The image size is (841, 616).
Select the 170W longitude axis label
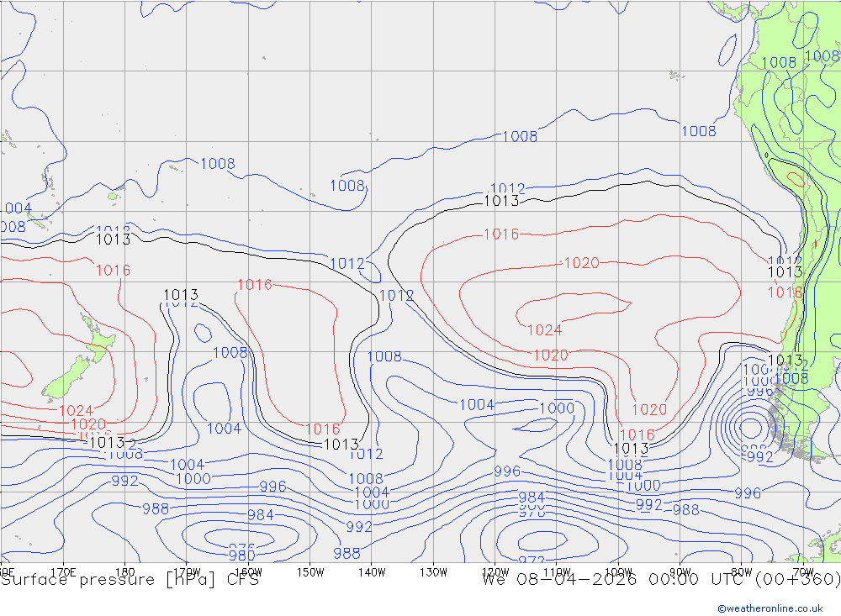[x=187, y=571]
